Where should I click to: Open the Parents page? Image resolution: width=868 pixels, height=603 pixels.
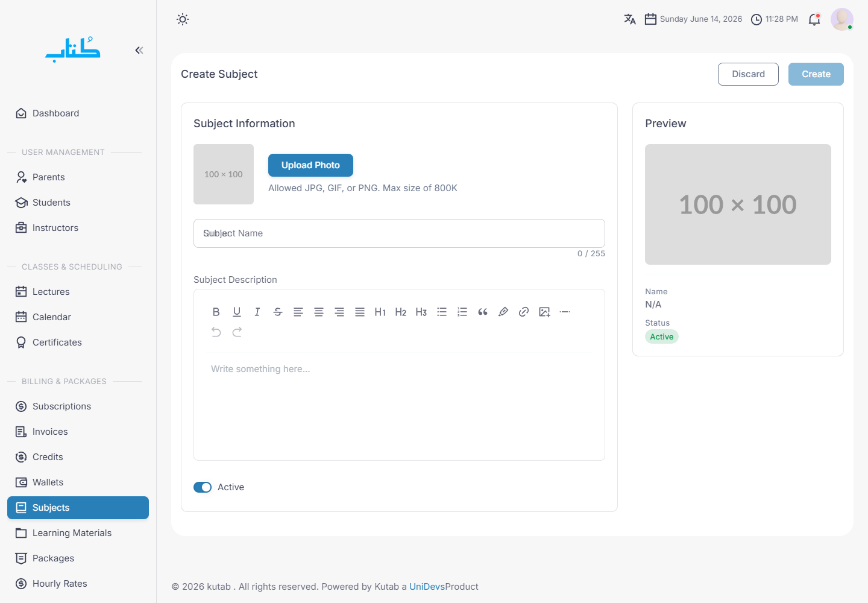pos(78,177)
